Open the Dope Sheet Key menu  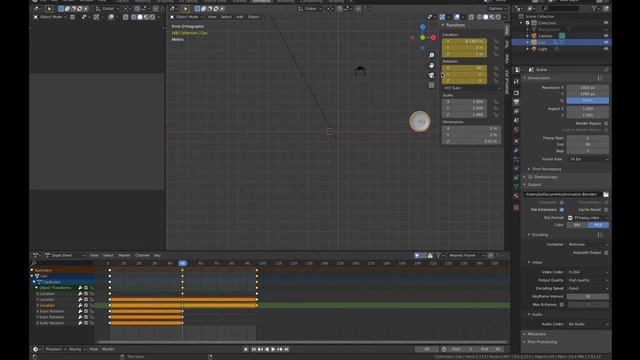coord(157,256)
